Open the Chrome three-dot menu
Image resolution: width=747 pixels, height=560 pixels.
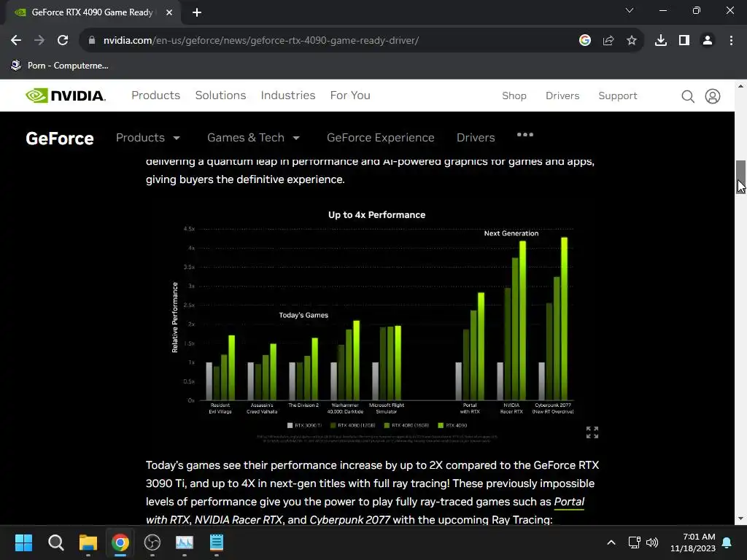731,41
